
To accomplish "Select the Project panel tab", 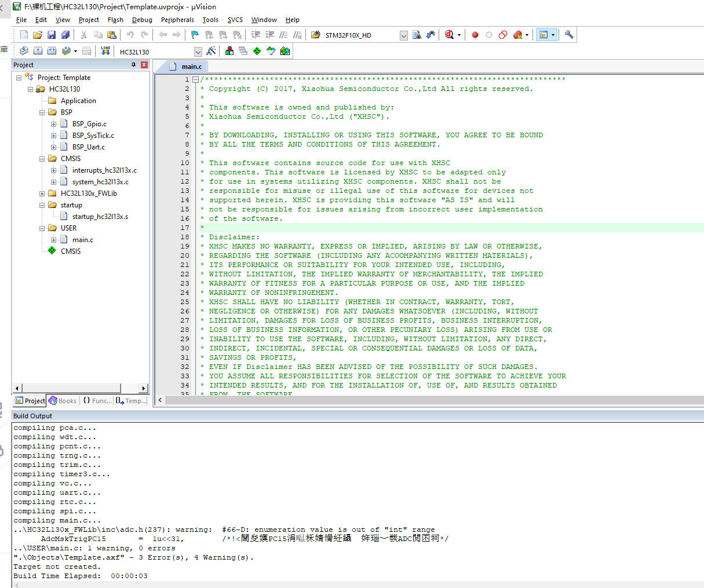I will 30,401.
